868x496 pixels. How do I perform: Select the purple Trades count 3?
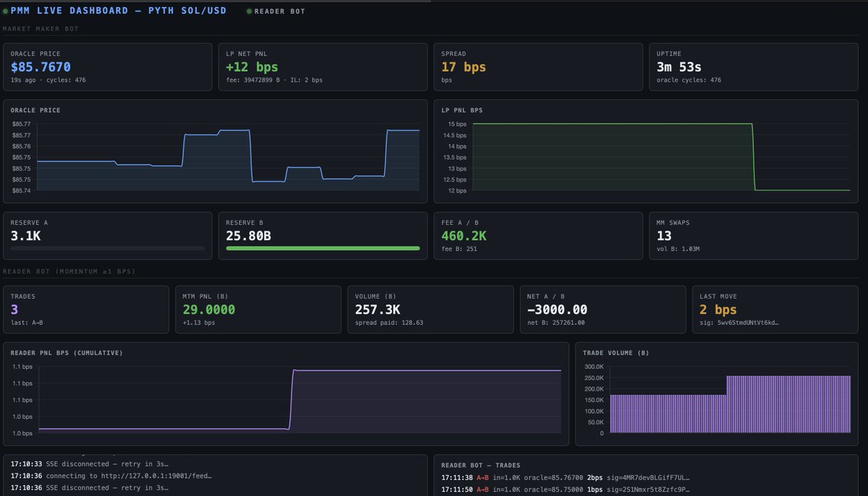click(x=14, y=309)
